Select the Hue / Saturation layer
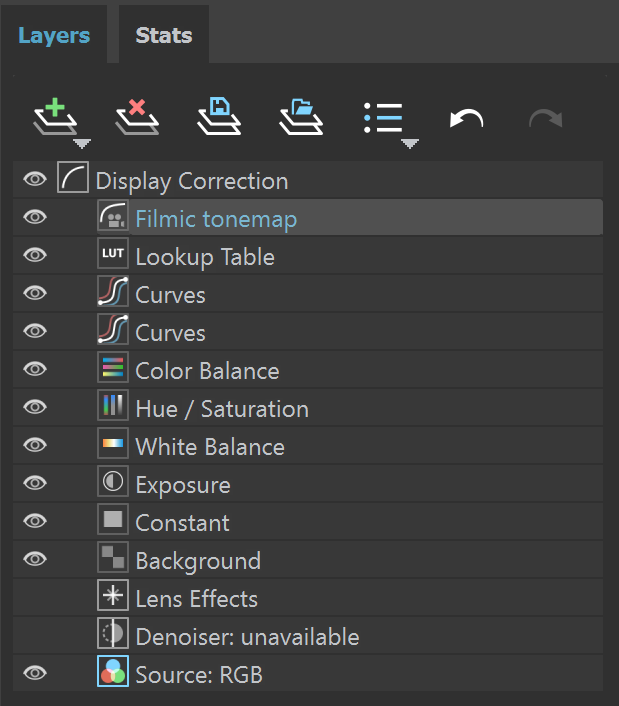 308,407
